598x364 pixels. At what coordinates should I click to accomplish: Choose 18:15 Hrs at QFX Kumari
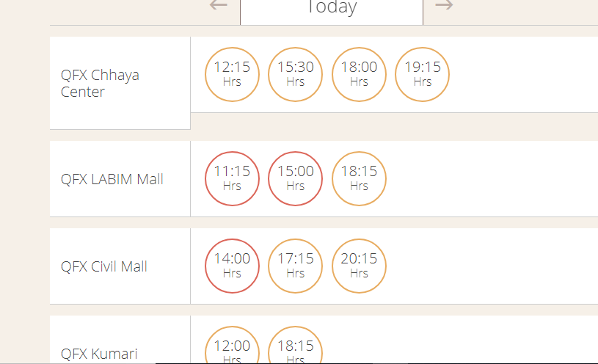tap(295, 345)
